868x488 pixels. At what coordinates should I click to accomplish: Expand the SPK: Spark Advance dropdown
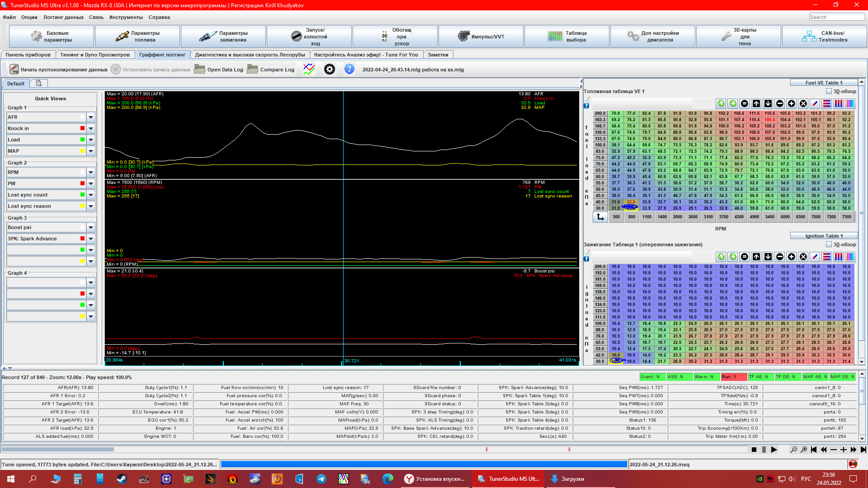[91, 239]
